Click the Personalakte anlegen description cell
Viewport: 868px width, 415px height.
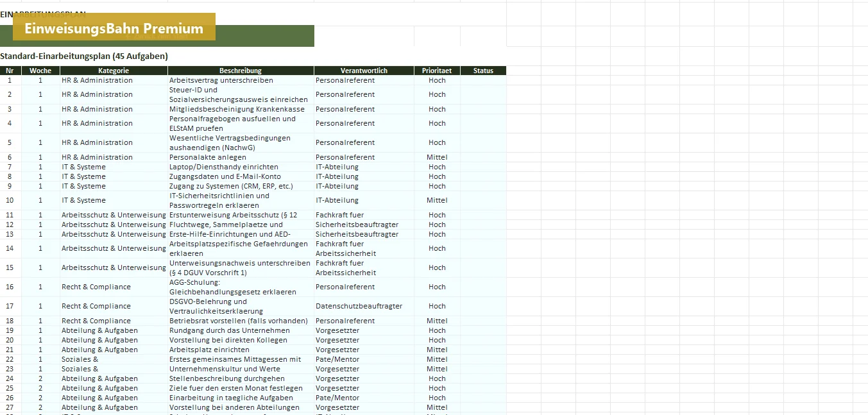(x=241, y=157)
